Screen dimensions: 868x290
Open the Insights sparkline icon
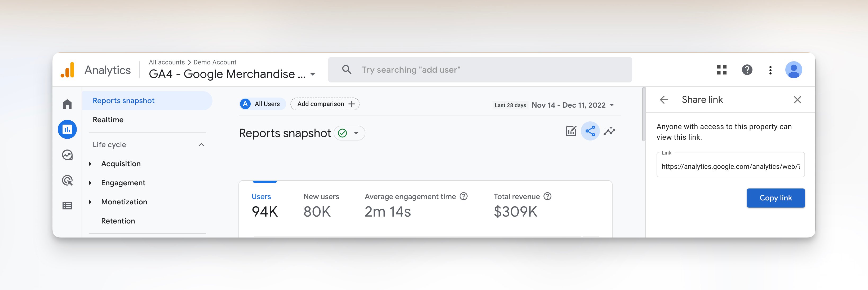[x=609, y=131]
